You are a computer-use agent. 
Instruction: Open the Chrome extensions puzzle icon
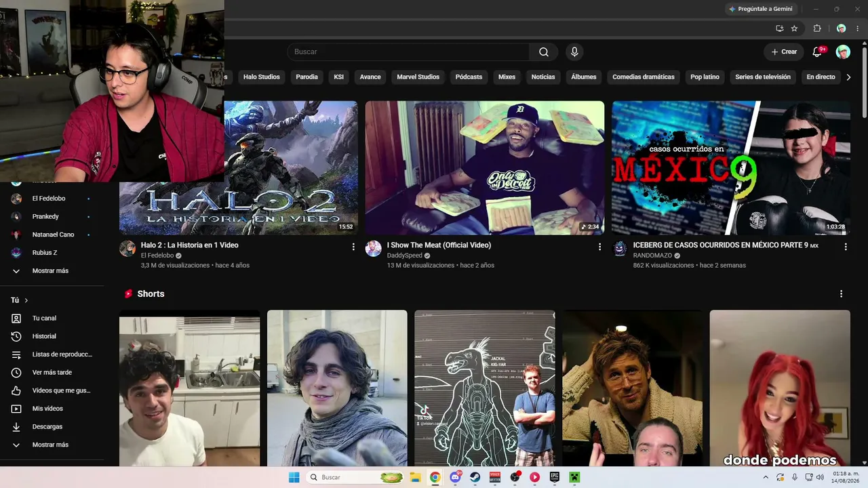(x=817, y=28)
